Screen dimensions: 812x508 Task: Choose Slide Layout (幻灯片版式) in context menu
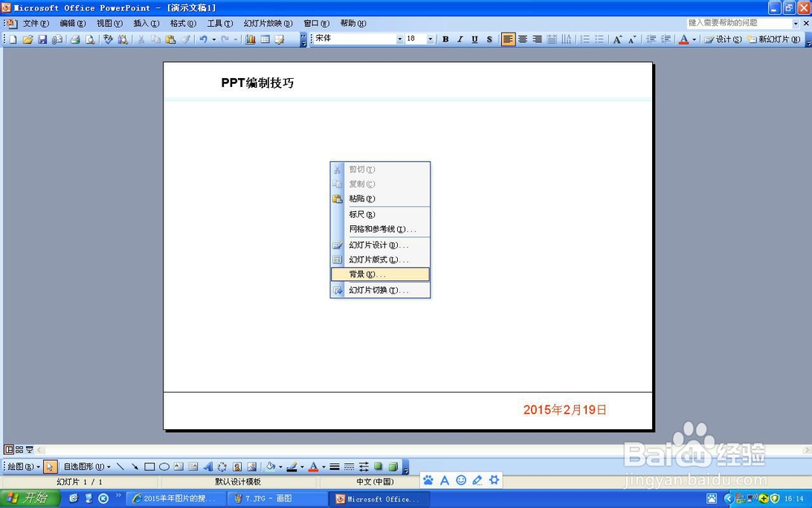pos(380,259)
